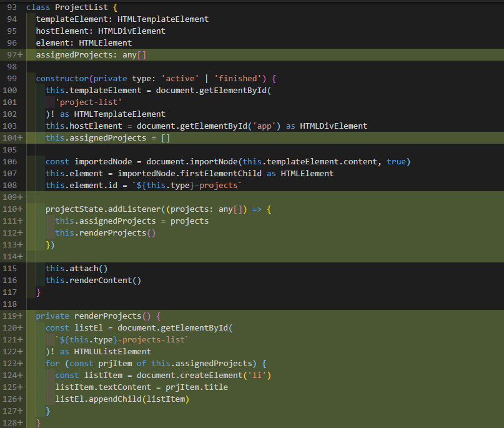This screenshot has height=428, width=504.
Task: Click 'listItem.textContent = prjItem.title' line
Action: point(141,388)
